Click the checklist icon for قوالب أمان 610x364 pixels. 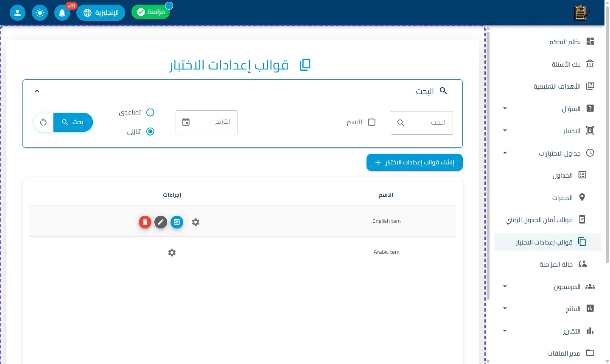(x=582, y=219)
